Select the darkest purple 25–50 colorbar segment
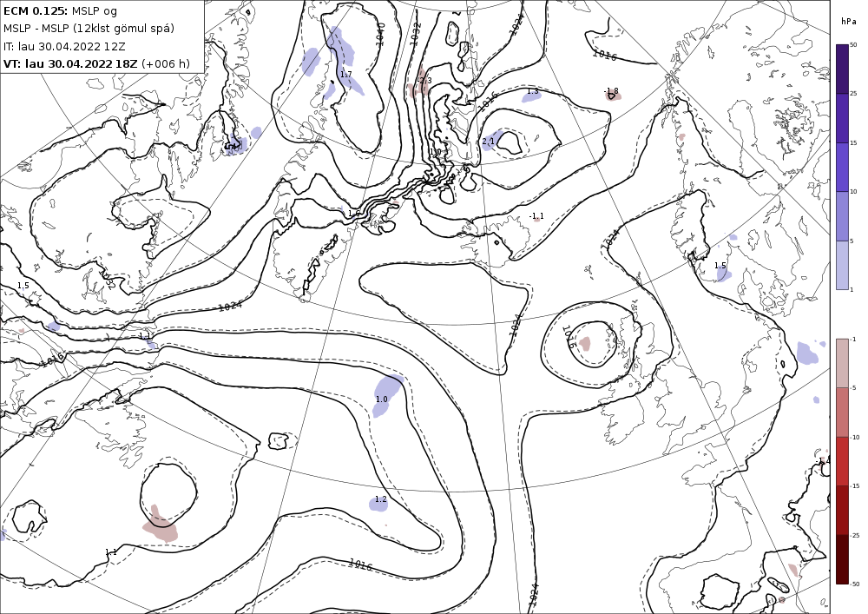Image resolution: width=868 pixels, height=614 pixels. click(x=842, y=69)
